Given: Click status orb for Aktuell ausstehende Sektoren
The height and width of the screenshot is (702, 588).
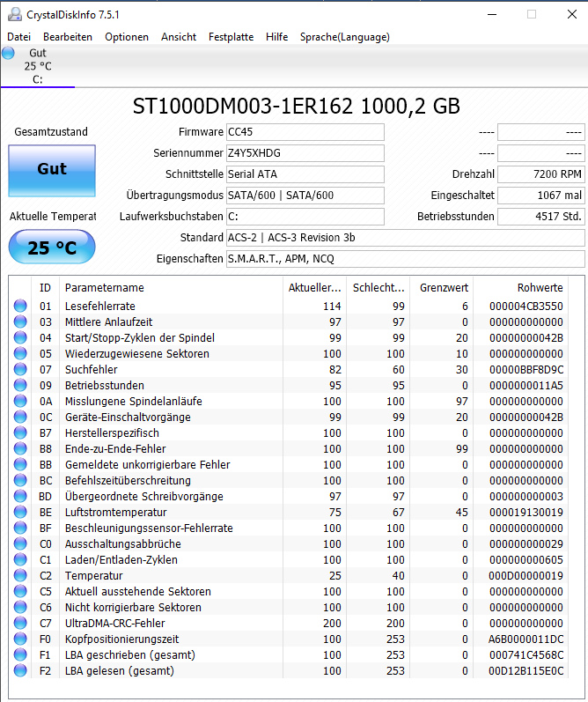Looking at the screenshot, I should click(20, 591).
